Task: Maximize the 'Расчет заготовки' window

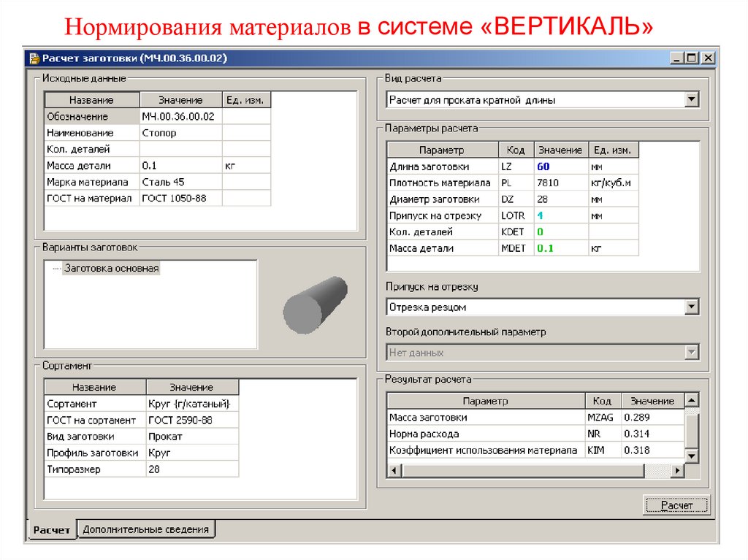Action: point(691,58)
